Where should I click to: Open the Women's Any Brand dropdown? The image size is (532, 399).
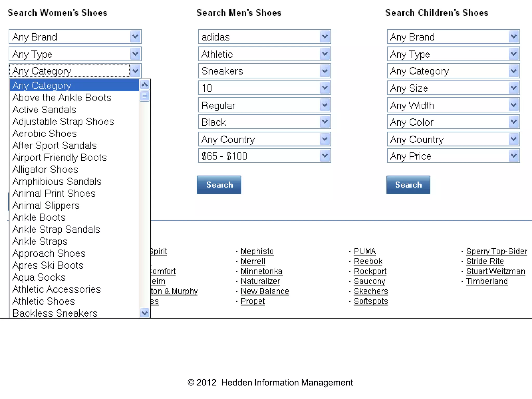pos(75,37)
